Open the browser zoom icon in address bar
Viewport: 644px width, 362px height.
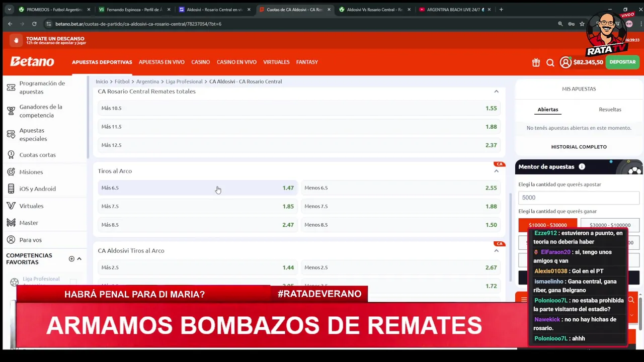pyautogui.click(x=560, y=24)
